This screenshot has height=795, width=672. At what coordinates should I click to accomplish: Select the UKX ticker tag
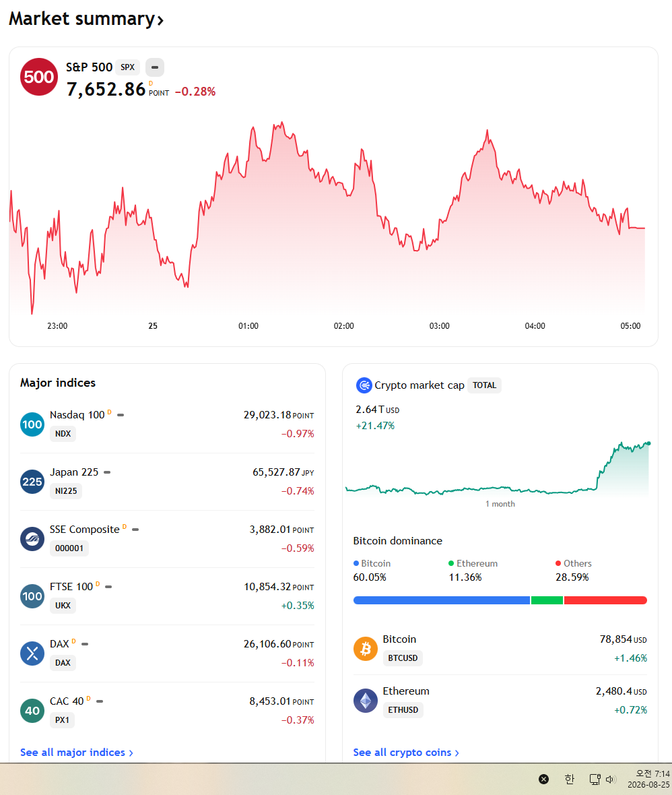click(x=63, y=606)
